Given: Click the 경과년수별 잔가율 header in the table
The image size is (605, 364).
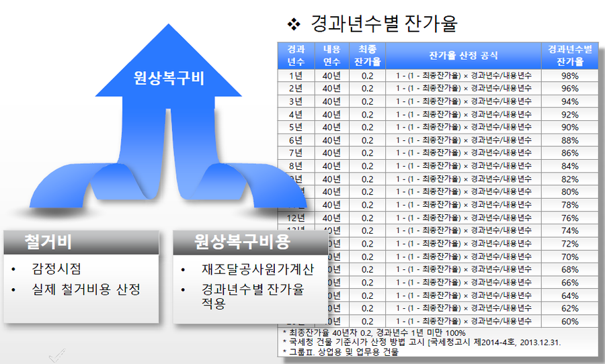Looking at the screenshot, I should point(570,56).
